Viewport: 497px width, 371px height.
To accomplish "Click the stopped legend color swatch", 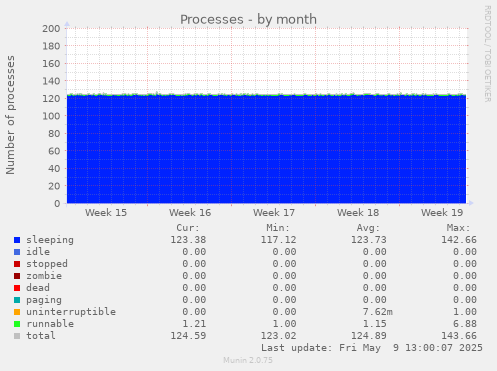I will tap(17, 264).
